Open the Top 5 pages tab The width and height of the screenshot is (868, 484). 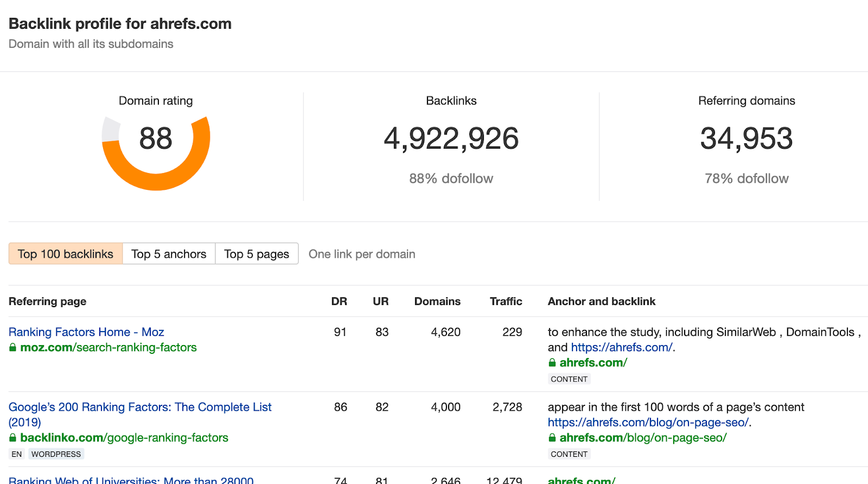[257, 254]
